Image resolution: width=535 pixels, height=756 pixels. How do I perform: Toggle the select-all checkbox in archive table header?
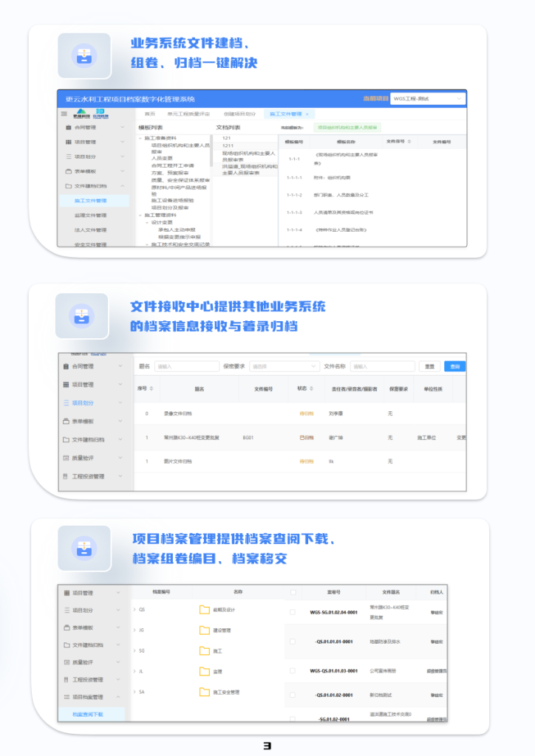click(293, 591)
